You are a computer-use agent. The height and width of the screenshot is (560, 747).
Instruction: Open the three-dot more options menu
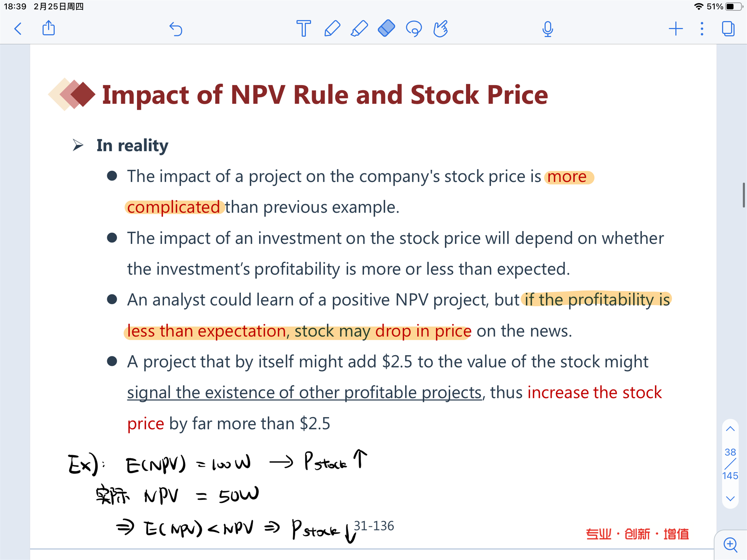click(x=702, y=29)
